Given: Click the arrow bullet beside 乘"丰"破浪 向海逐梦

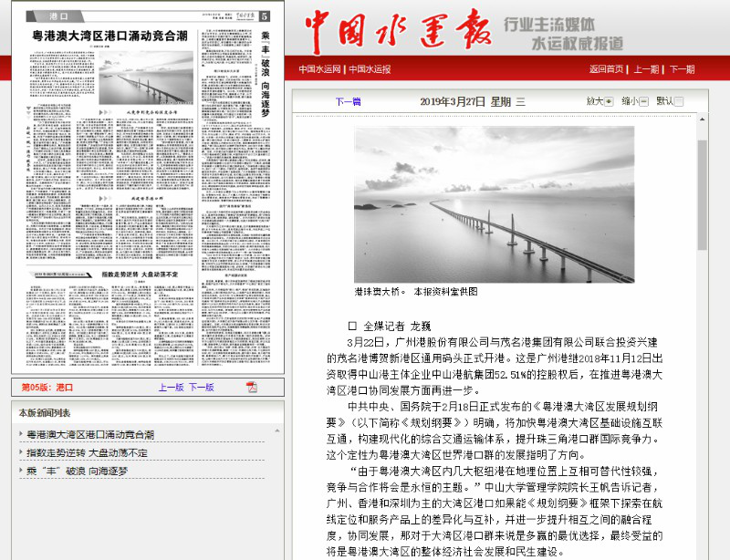Looking at the screenshot, I should click(x=22, y=471).
